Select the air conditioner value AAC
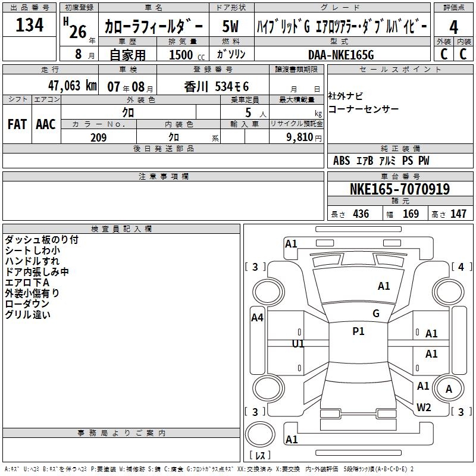The height and width of the screenshot is (476, 476). click(x=46, y=124)
